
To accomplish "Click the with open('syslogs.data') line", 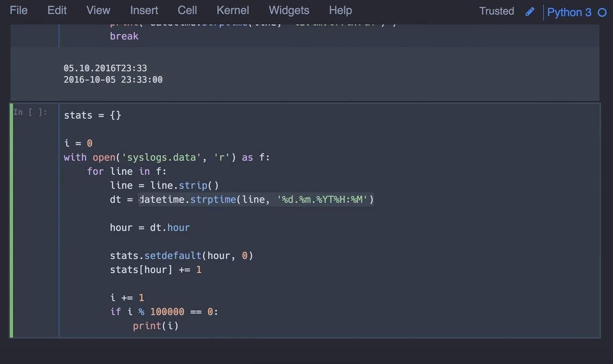I will point(167,157).
